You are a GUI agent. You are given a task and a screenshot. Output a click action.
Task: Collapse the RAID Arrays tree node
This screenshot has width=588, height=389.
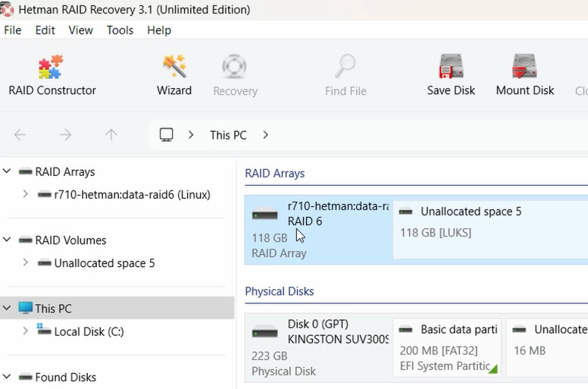(7, 171)
